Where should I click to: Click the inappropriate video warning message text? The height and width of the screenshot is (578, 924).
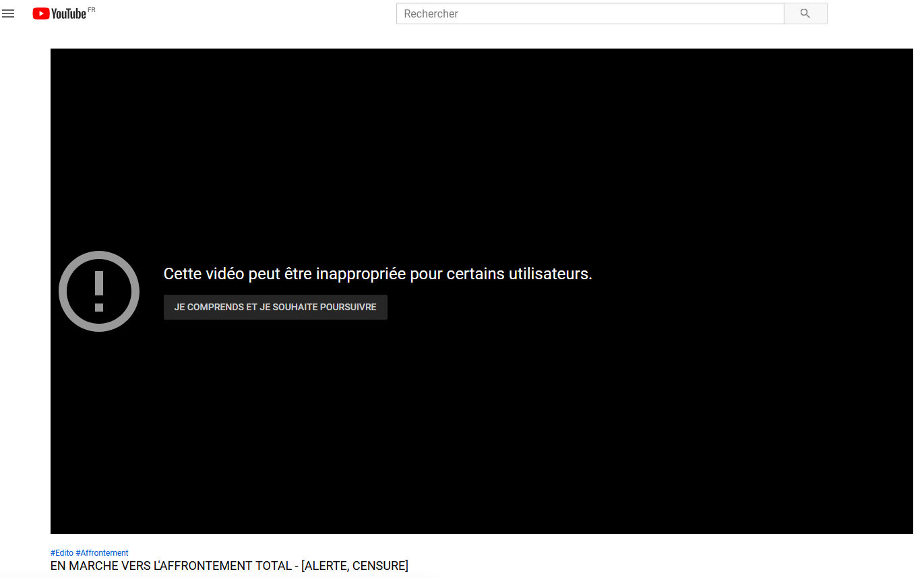click(x=377, y=274)
